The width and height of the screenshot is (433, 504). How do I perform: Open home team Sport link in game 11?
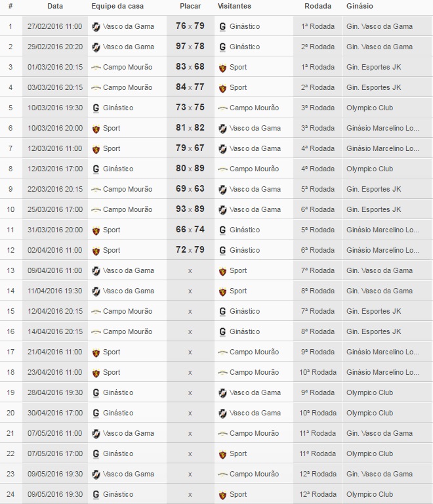click(112, 230)
